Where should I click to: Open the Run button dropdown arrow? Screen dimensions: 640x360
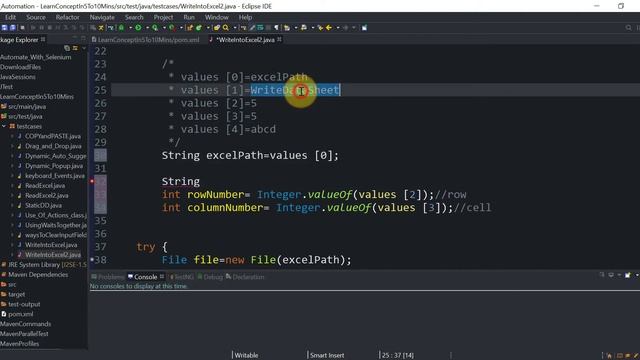click(147, 28)
